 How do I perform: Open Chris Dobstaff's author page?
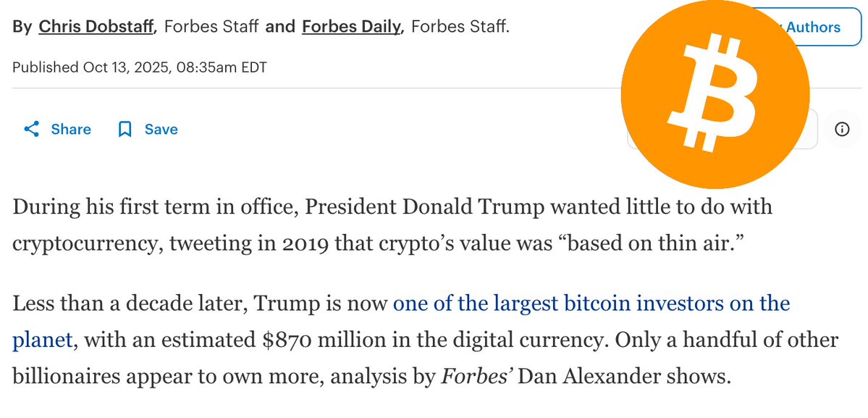click(x=97, y=27)
